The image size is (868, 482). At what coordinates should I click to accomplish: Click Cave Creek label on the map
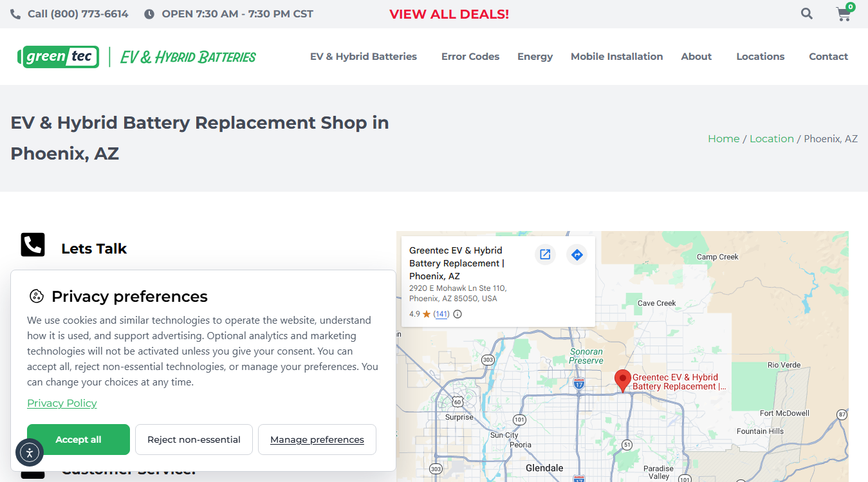[657, 303]
